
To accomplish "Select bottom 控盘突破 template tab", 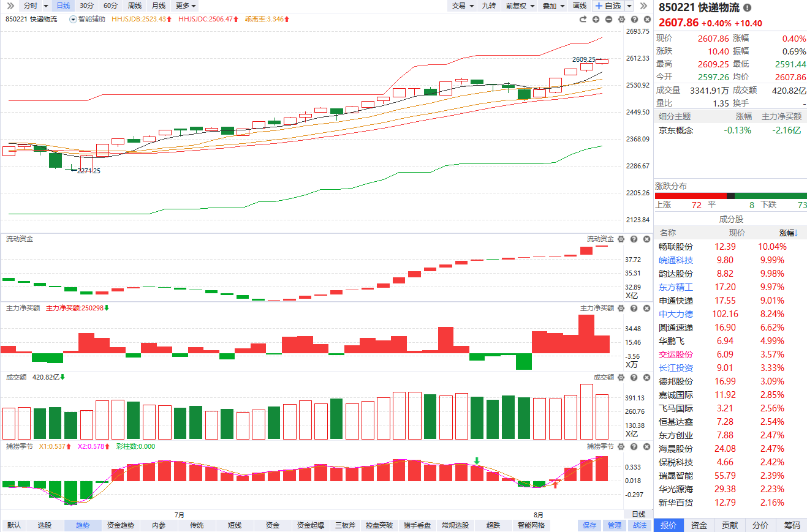I will pos(379,525).
